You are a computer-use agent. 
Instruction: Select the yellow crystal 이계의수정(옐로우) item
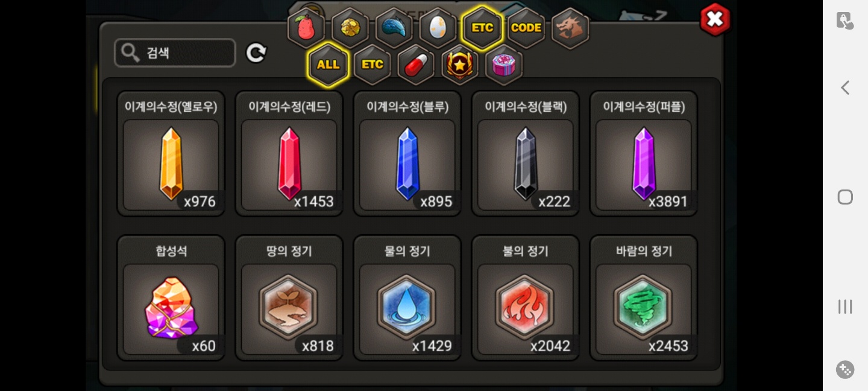[171, 154]
